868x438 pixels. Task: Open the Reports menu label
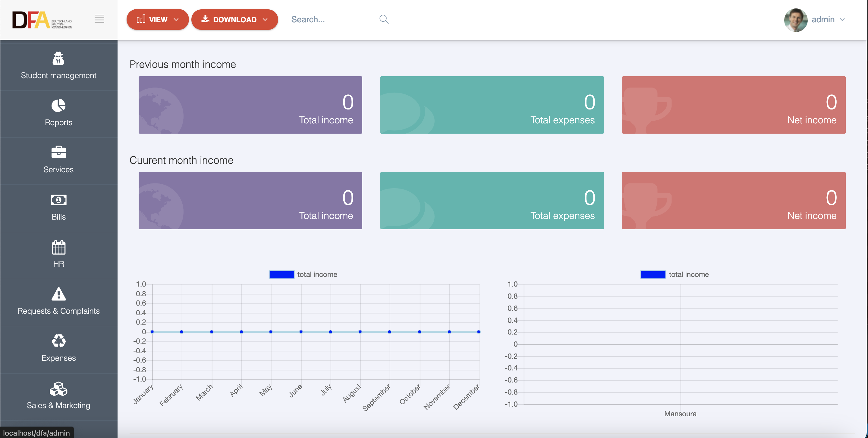(59, 122)
